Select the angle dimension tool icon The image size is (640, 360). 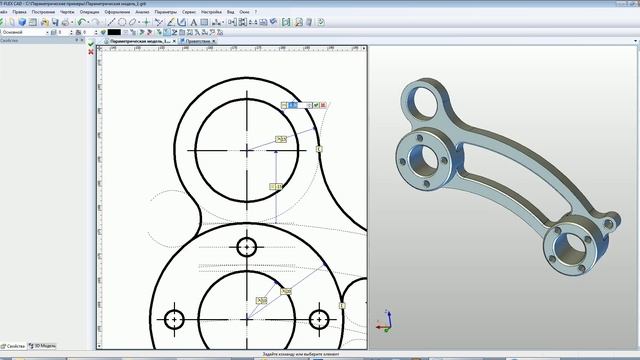pyautogui.click(x=171, y=22)
